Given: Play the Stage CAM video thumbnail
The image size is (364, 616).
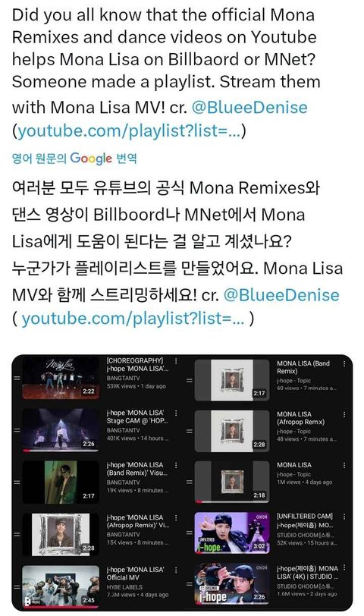Looking at the screenshot, I should (x=61, y=430).
